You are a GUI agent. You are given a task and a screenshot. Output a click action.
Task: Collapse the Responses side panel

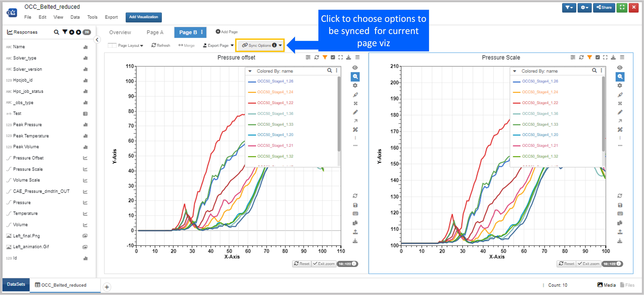[x=97, y=40]
